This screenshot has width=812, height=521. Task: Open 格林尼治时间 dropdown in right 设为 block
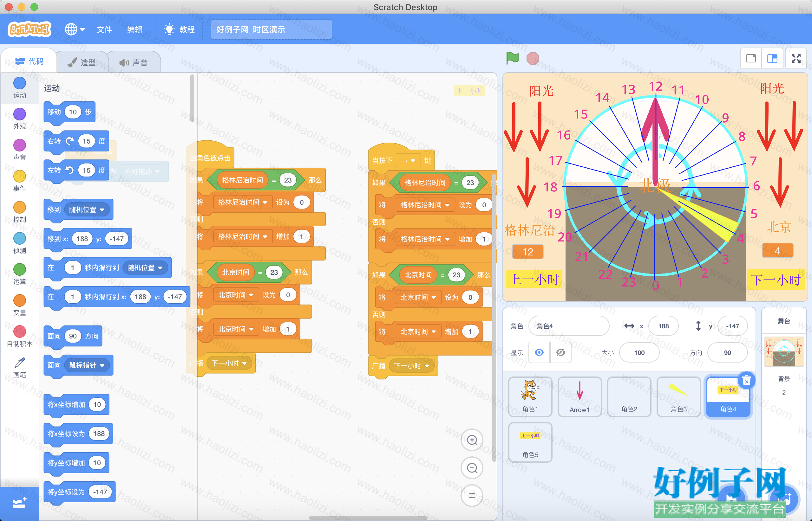[425, 205]
